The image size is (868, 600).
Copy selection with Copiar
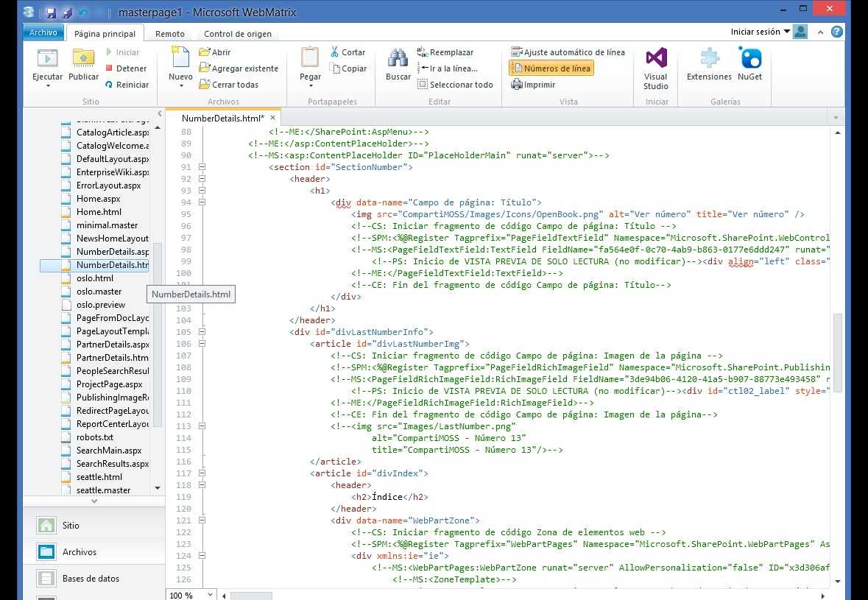pyautogui.click(x=348, y=68)
